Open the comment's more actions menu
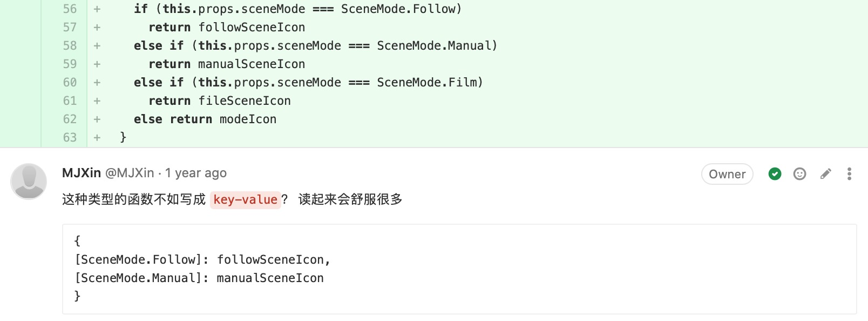This screenshot has width=868, height=321. [x=849, y=174]
